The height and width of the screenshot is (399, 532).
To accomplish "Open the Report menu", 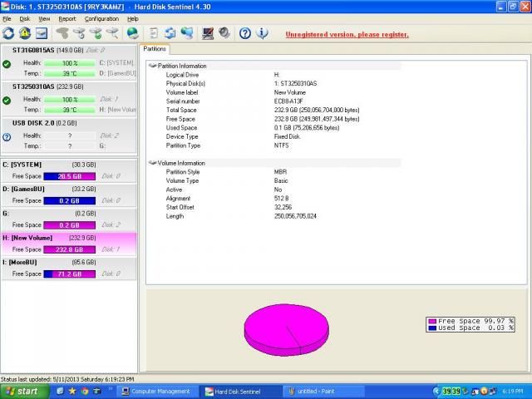I will [66, 18].
